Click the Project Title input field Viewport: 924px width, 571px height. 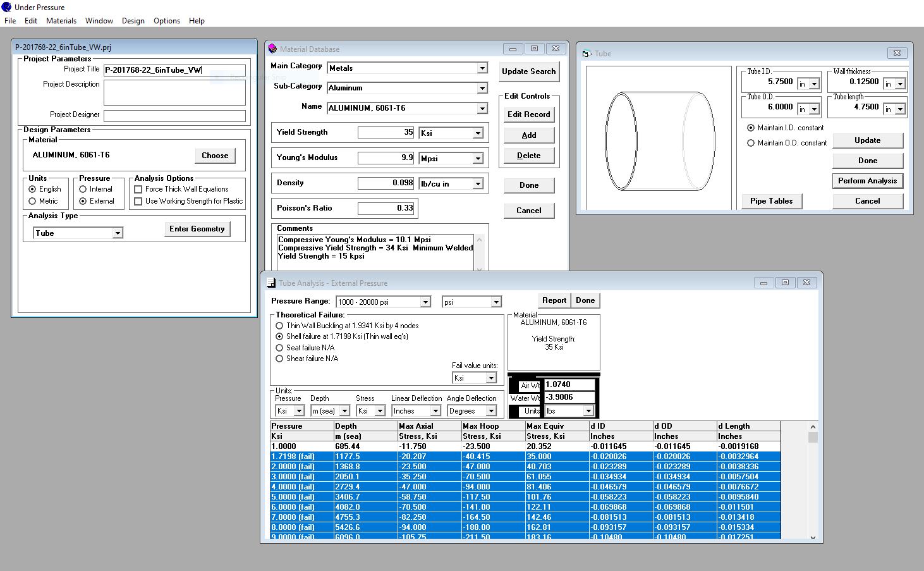click(x=174, y=70)
